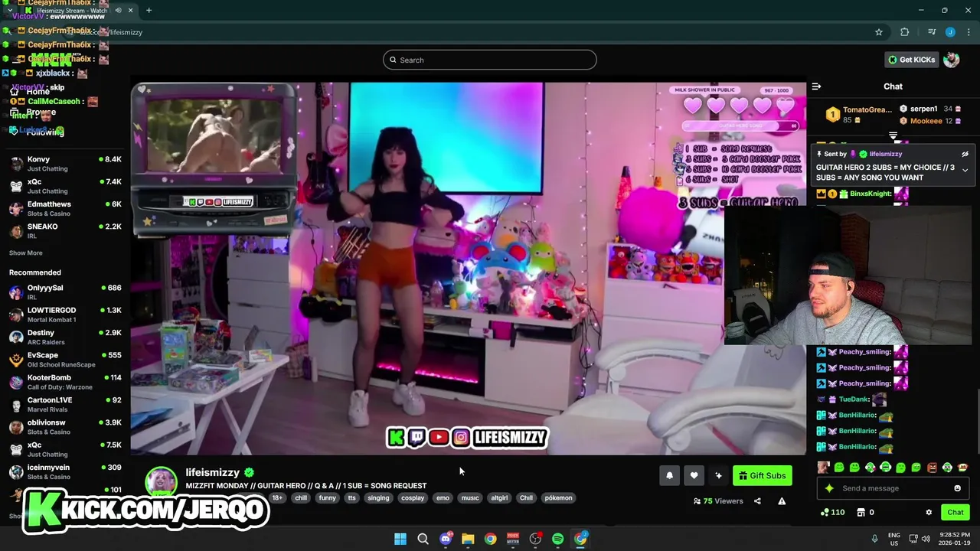Click the lifeismizzy streamer avatar
The width and height of the screenshot is (980, 551).
[x=161, y=481]
